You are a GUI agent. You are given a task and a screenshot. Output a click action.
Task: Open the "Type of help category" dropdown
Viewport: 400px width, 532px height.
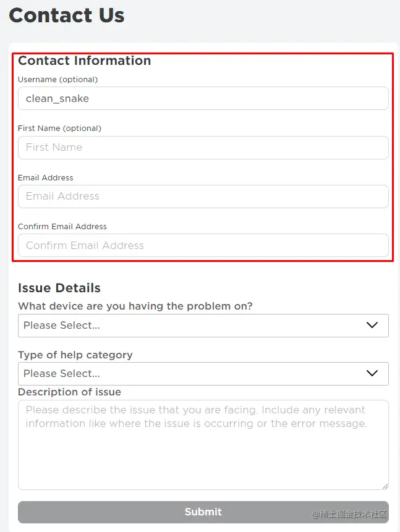pyautogui.click(x=203, y=373)
